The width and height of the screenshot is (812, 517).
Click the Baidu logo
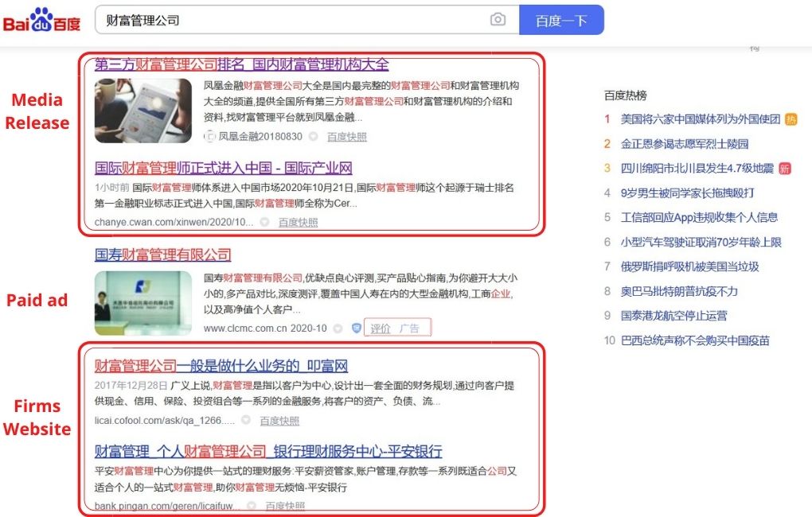[x=41, y=20]
